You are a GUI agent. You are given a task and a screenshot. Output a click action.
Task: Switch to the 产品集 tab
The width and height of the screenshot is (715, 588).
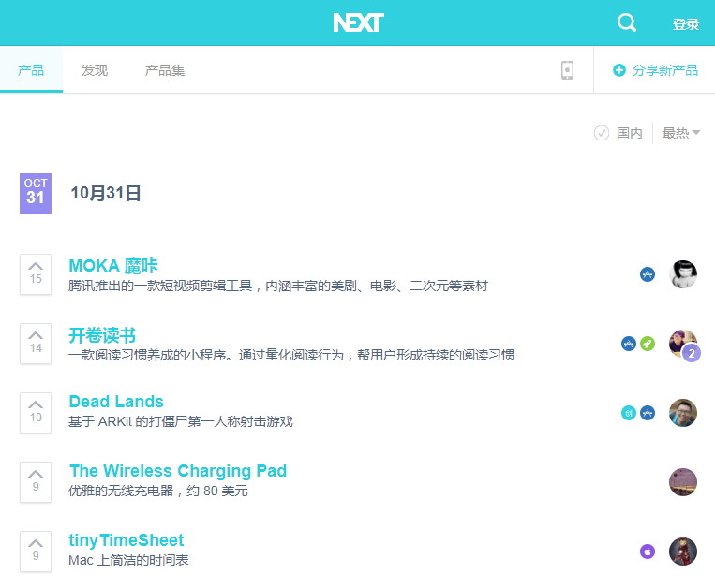click(165, 70)
